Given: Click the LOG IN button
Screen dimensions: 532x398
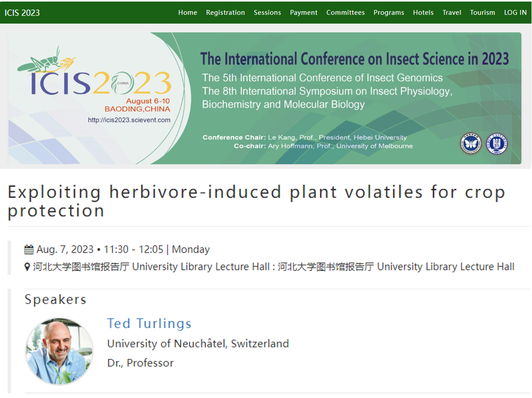Looking at the screenshot, I should point(515,12).
